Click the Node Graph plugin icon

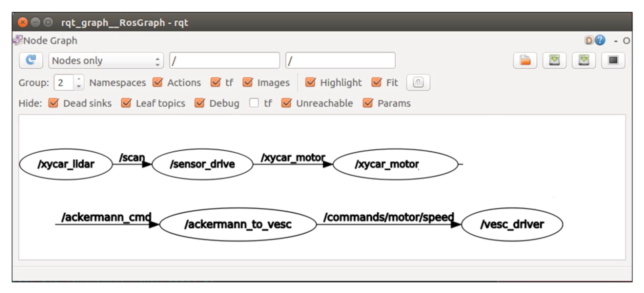(x=18, y=40)
